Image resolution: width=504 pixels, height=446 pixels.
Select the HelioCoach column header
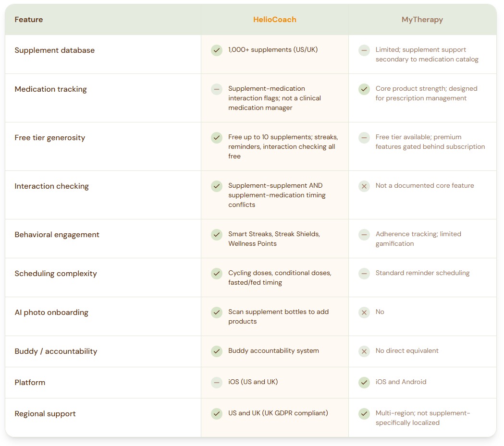pyautogui.click(x=274, y=20)
